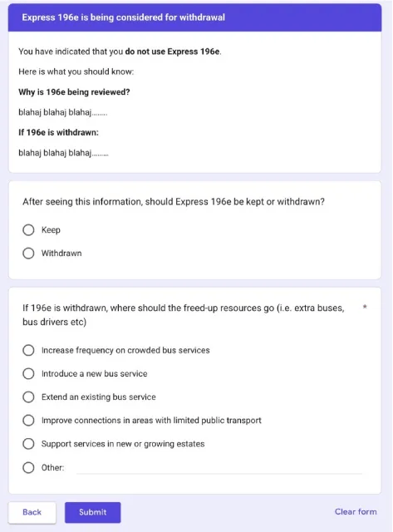Screen dimensions: 393x532
Task: Submit the form
Action: point(92,512)
